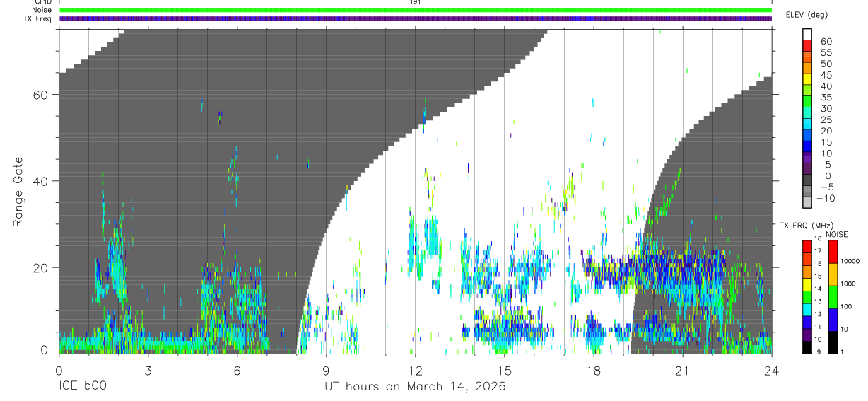Pick the cyan TX FRQ swatch between 13 and 12

pyautogui.click(x=807, y=310)
